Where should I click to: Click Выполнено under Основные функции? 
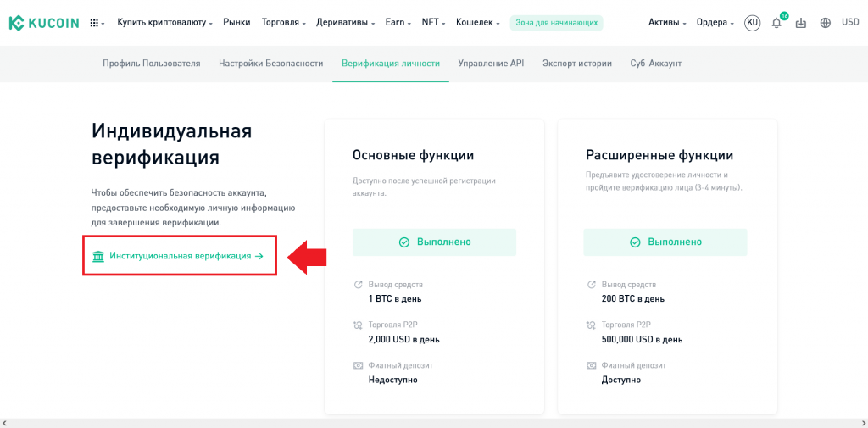pyautogui.click(x=435, y=242)
